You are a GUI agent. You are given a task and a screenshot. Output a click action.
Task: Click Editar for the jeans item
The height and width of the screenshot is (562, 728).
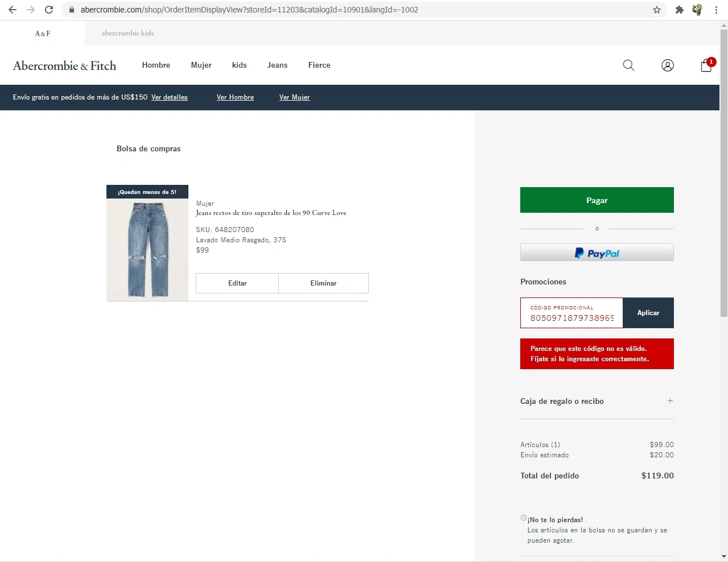[x=237, y=283]
